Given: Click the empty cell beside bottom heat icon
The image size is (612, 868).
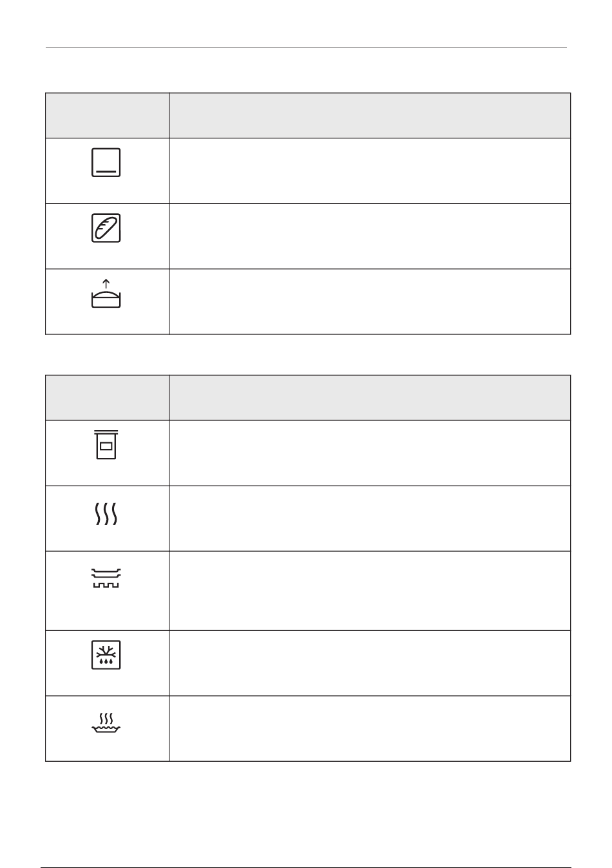Looking at the screenshot, I should pos(370,171).
